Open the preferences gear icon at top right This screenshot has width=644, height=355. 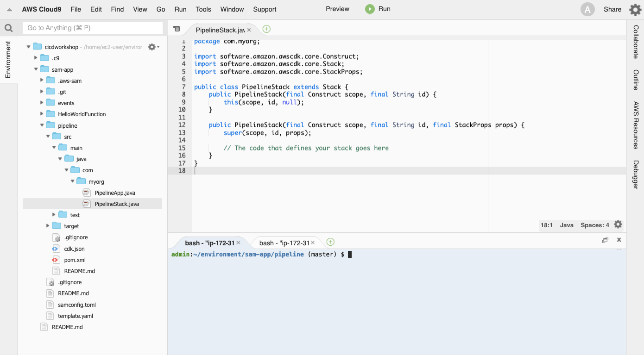tap(635, 9)
